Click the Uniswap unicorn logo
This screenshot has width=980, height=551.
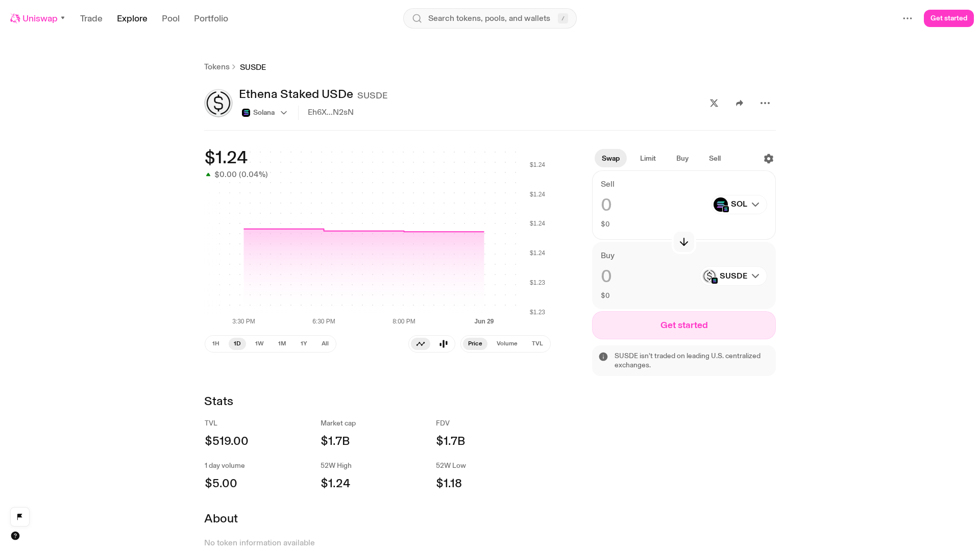click(x=15, y=18)
